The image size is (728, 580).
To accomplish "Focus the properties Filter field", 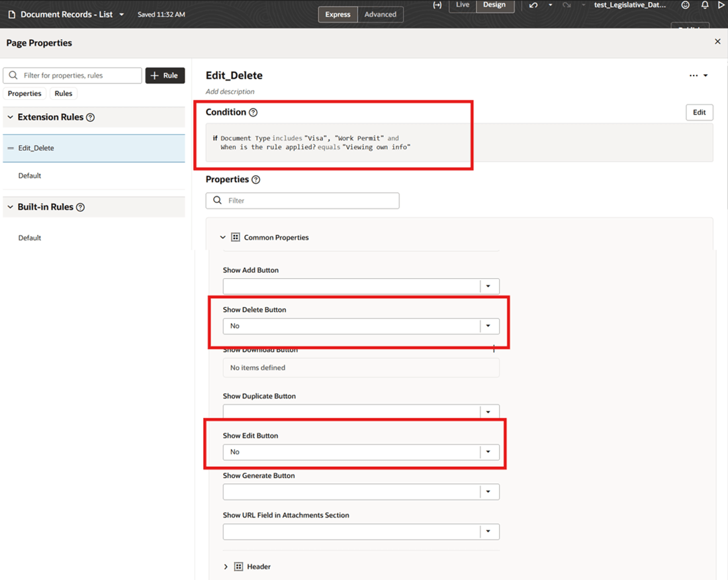I will (302, 201).
